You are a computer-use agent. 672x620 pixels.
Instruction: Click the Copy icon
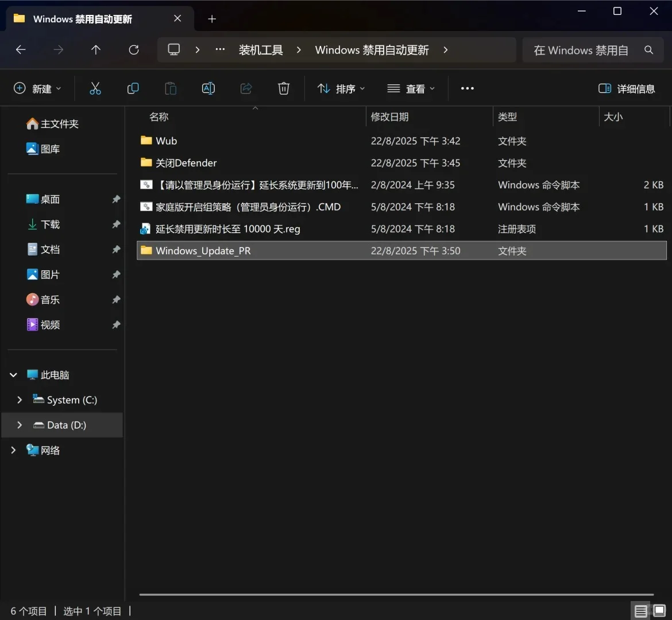click(133, 88)
